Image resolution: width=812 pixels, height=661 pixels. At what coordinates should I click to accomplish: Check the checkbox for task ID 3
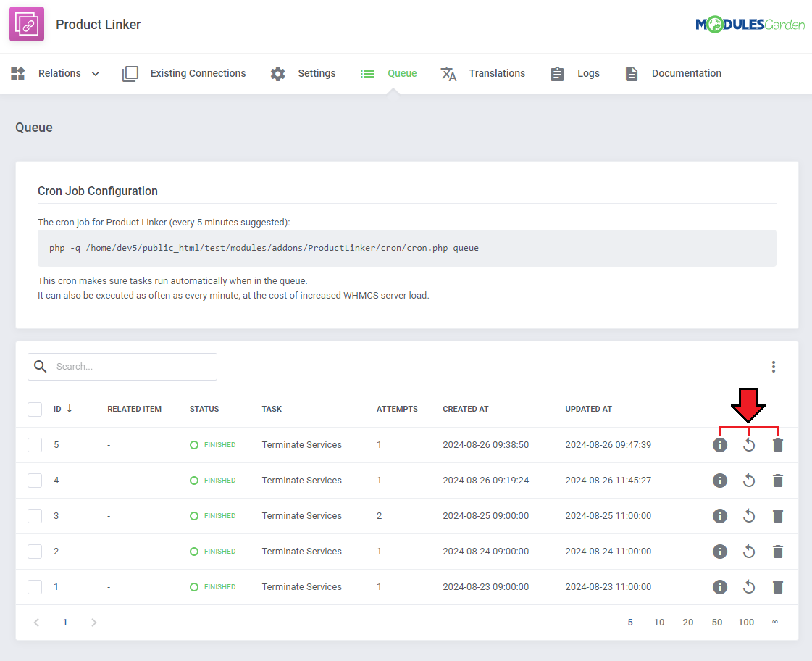tap(35, 516)
